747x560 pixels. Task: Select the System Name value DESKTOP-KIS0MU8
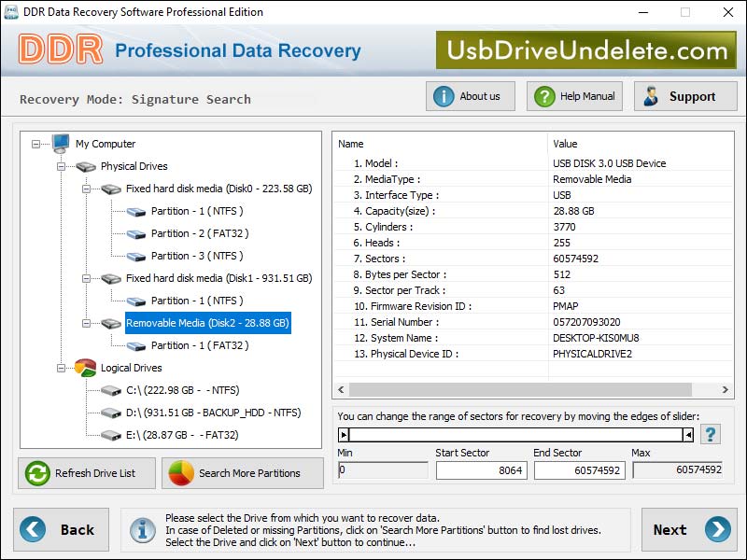pos(596,338)
